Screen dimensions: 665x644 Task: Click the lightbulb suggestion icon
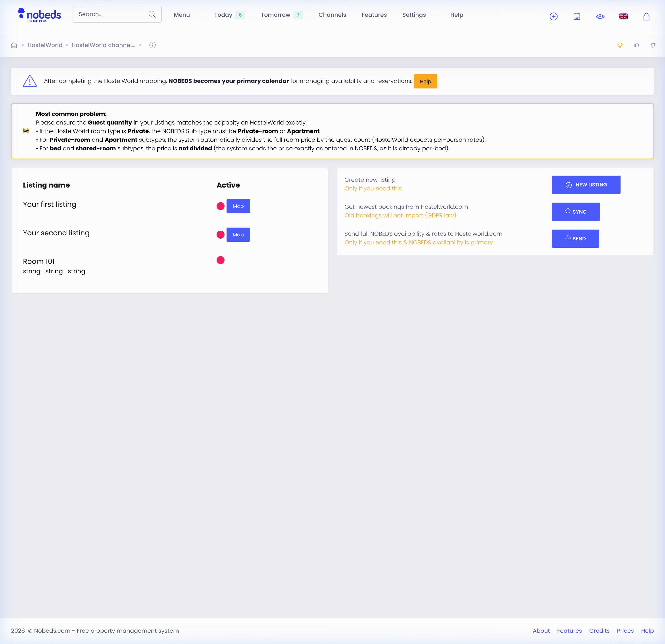coord(620,45)
